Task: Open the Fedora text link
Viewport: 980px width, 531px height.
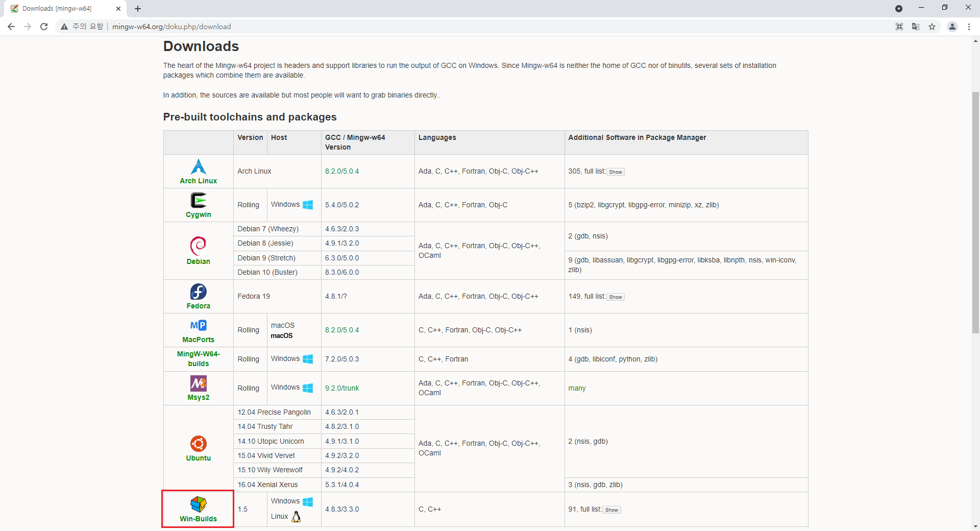Action: (x=198, y=306)
